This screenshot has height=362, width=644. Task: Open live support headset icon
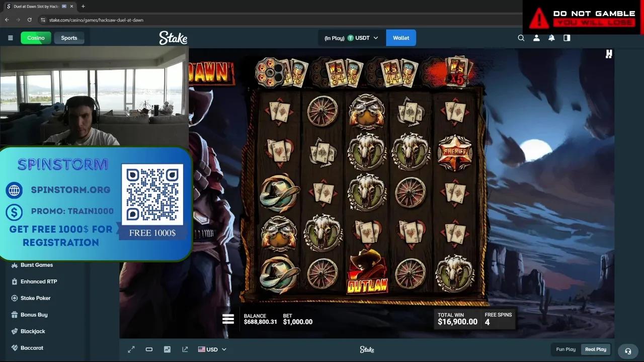(x=628, y=351)
